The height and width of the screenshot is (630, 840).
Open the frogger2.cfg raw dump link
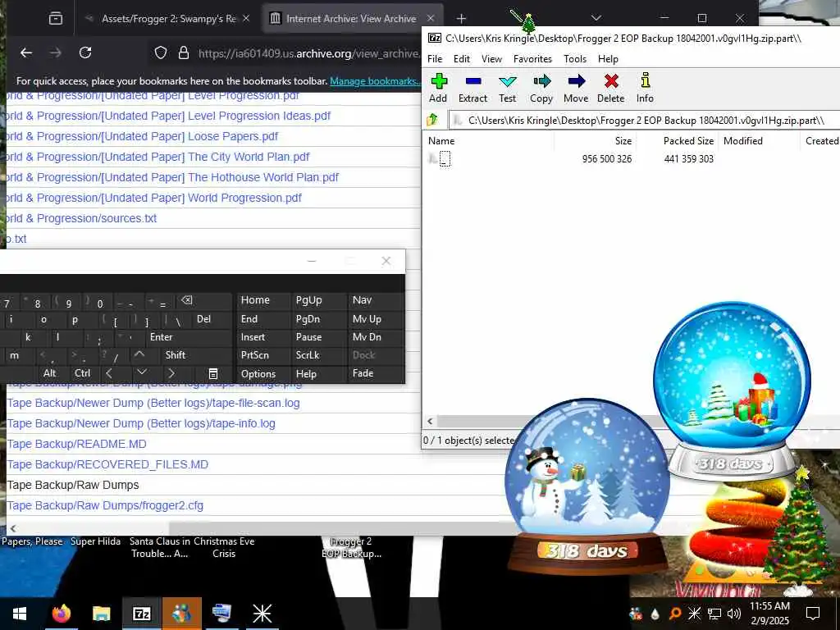point(105,505)
